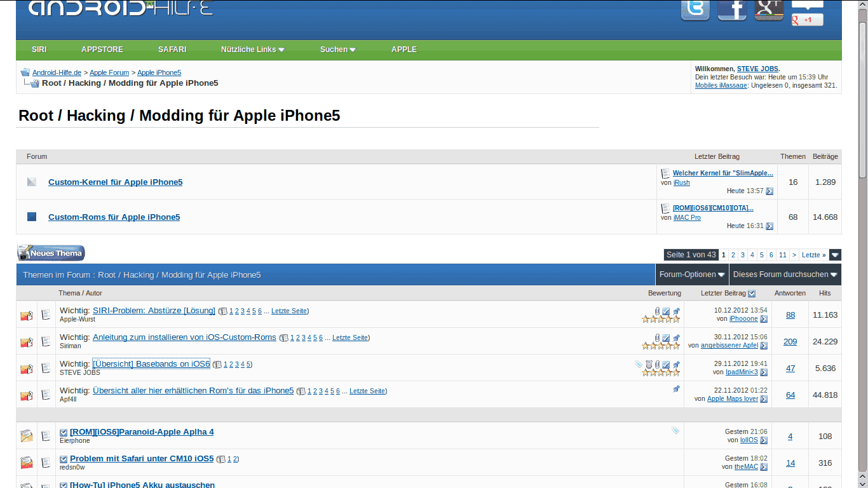Screen dimensions: 868x488
Task: Click multipage icon of Problem mit Safari thread
Action: [x=222, y=459]
